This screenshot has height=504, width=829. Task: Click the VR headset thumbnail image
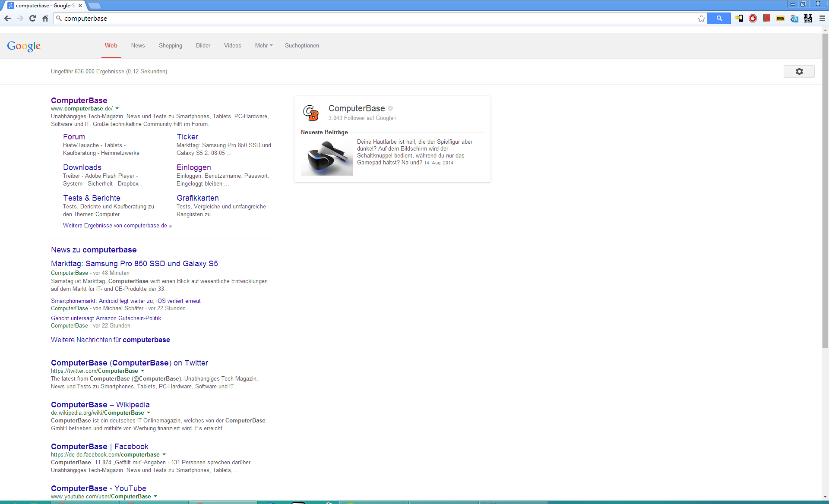327,157
